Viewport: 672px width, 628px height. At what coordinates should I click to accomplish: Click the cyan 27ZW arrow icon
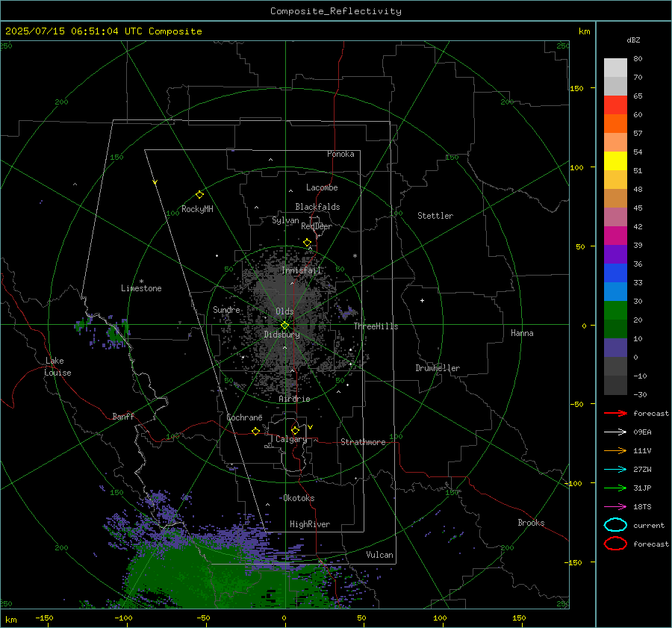(x=615, y=470)
